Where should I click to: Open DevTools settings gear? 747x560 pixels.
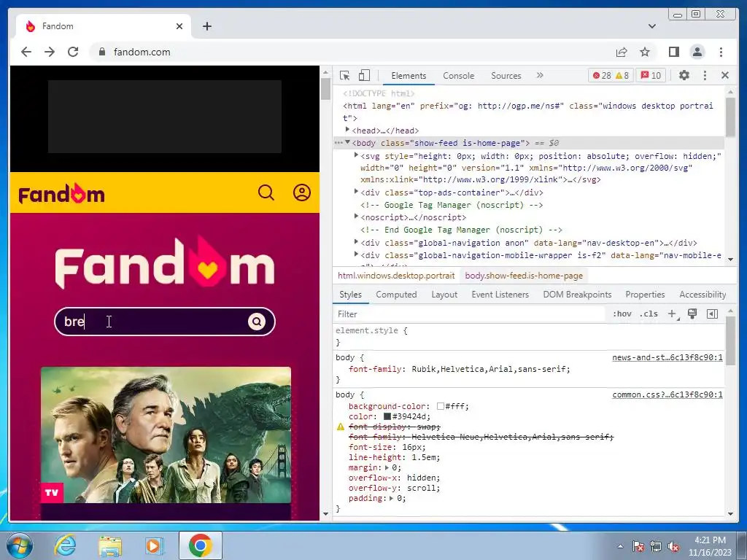point(684,75)
